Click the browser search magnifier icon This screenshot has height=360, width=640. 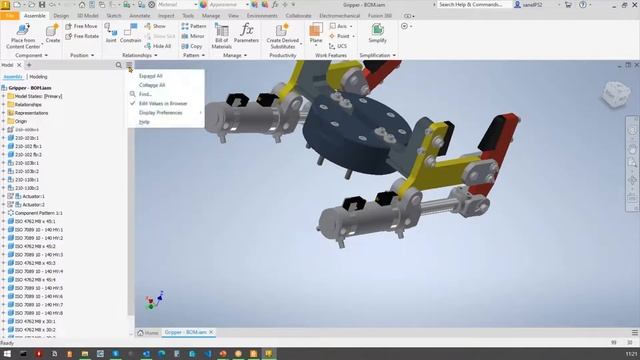click(119, 65)
